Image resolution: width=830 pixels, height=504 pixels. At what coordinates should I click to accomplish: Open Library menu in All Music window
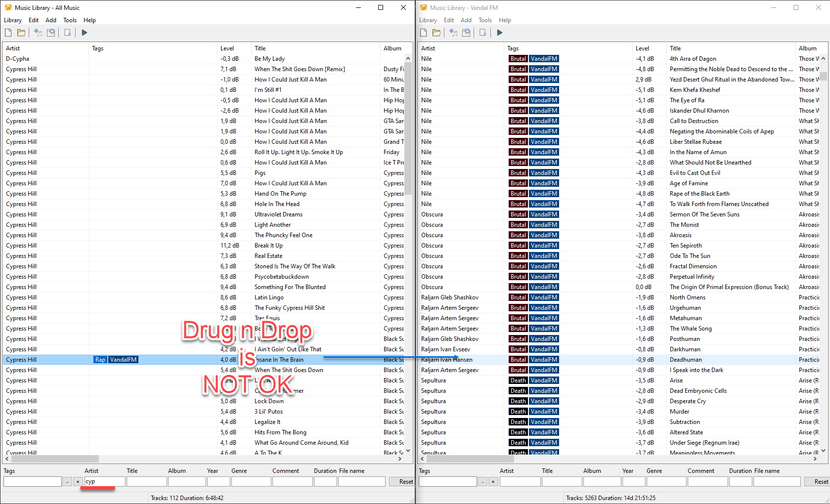point(13,20)
